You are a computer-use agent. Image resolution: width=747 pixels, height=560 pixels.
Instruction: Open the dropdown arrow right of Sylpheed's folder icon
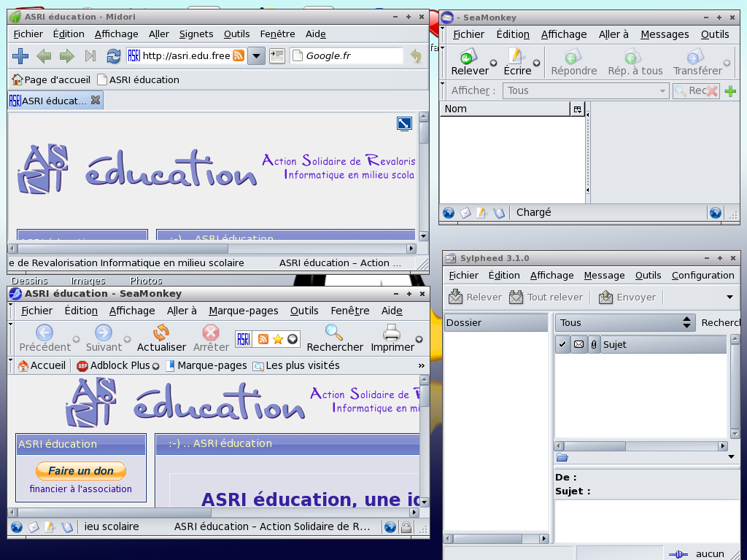tap(731, 457)
